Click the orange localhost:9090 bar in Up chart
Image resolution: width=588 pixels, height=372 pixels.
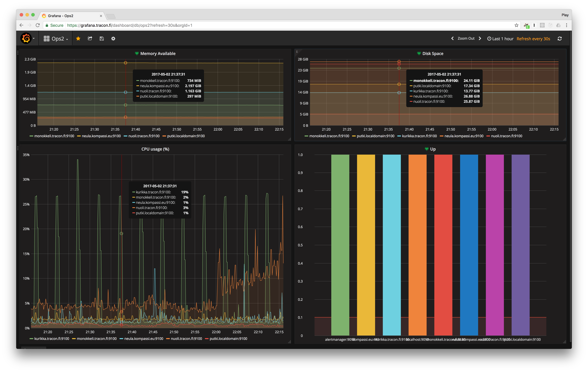(417, 245)
